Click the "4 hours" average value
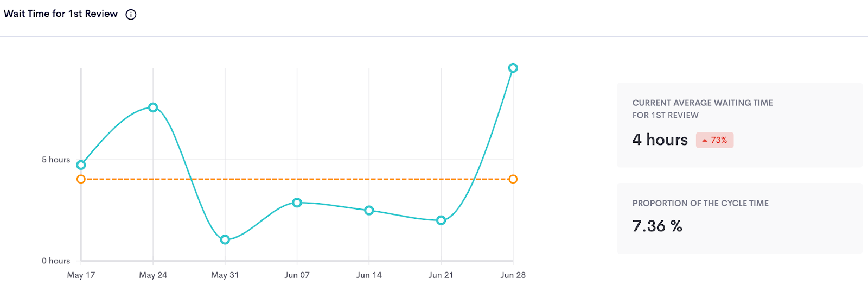The width and height of the screenshot is (868, 291). click(660, 140)
